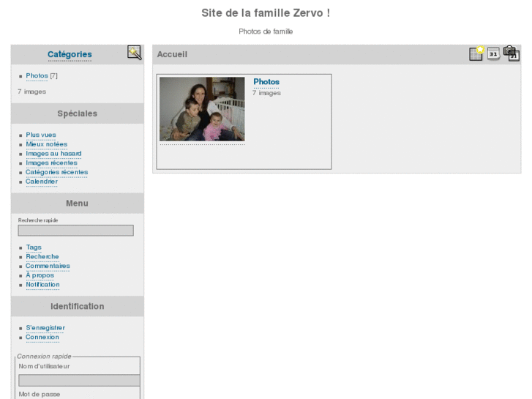Click the Accueil breadcrumb text
The width and height of the screenshot is (532, 399).
tap(172, 54)
